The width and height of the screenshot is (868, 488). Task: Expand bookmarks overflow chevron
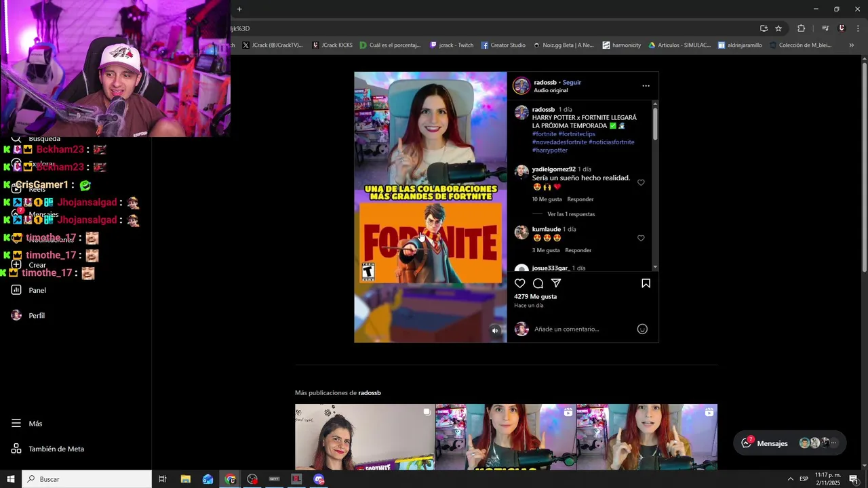click(852, 45)
